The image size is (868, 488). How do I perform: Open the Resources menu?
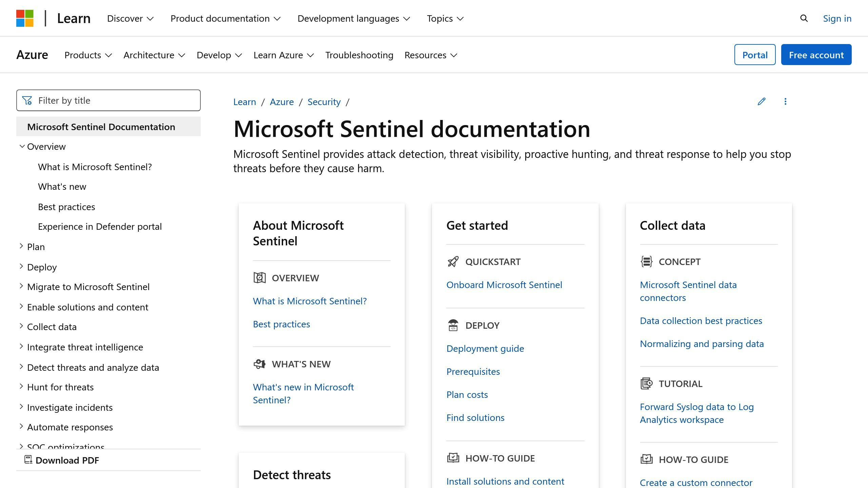pos(431,55)
